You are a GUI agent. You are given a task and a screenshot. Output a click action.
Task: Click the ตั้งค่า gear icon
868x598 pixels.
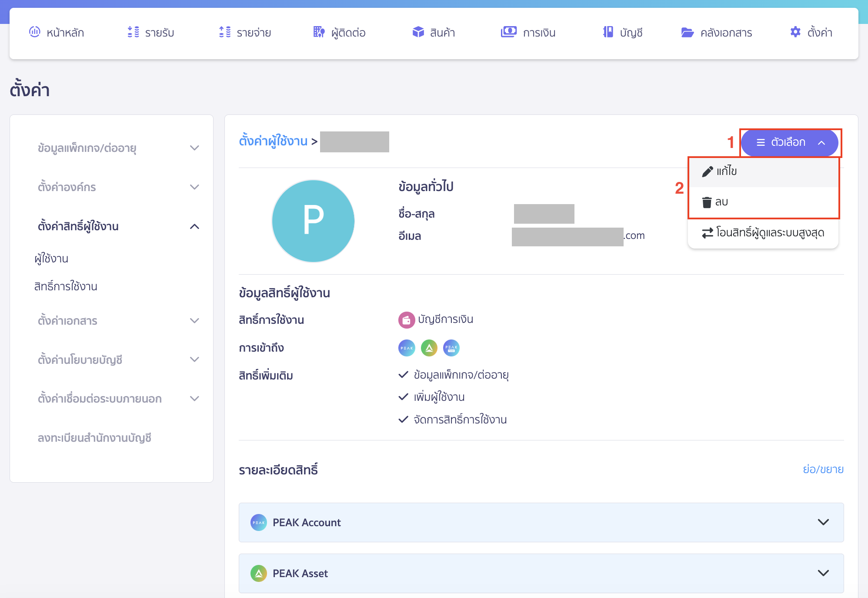[x=795, y=32]
